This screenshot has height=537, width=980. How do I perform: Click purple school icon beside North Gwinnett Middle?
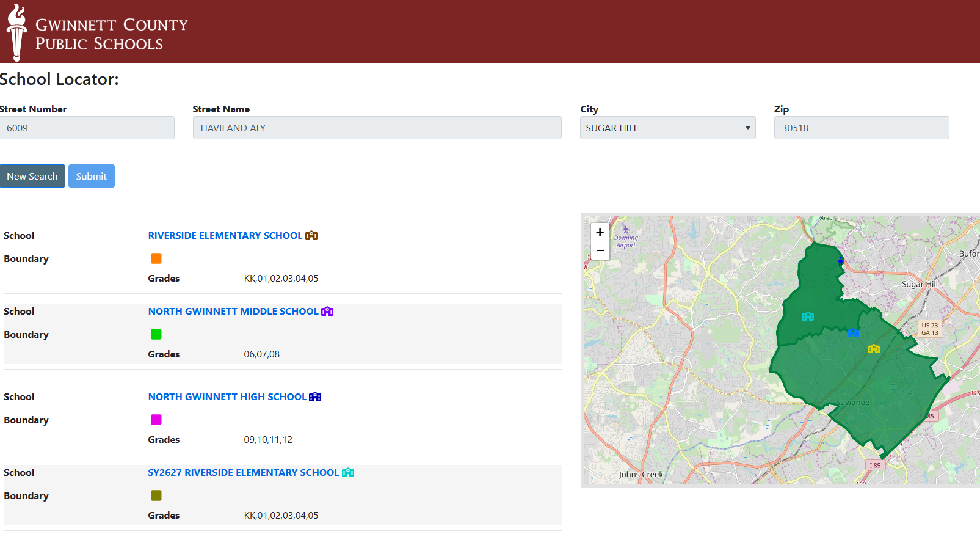point(327,312)
